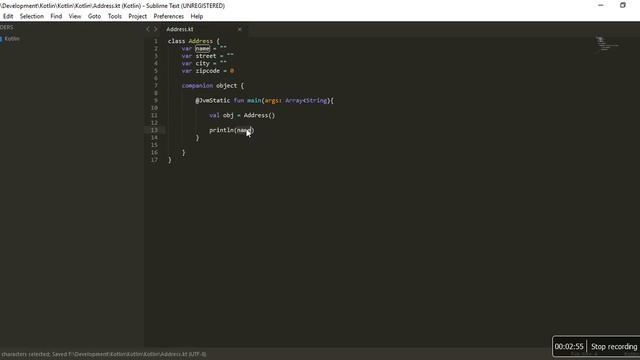
Task: Click 'street' variable on line 3
Action: [x=206, y=56]
